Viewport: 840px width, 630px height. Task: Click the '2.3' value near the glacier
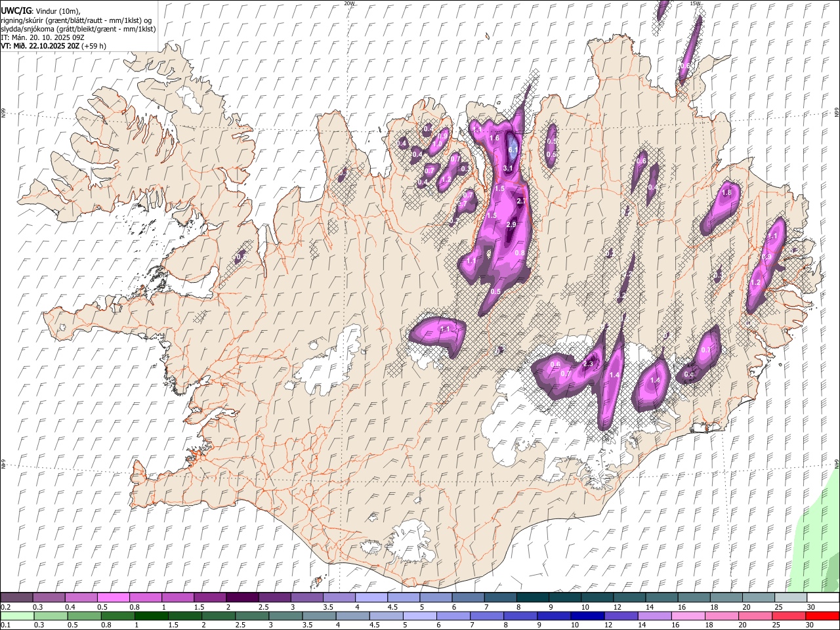[x=589, y=364]
